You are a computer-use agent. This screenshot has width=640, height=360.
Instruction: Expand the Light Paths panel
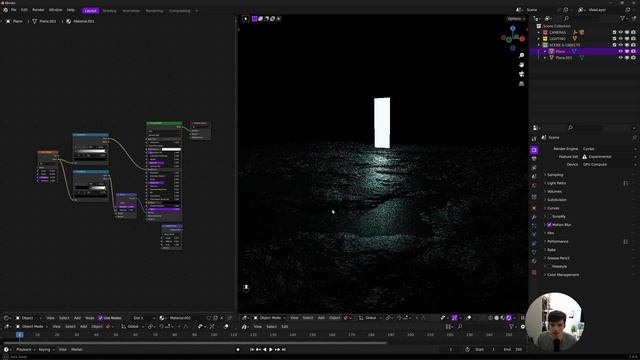point(555,183)
